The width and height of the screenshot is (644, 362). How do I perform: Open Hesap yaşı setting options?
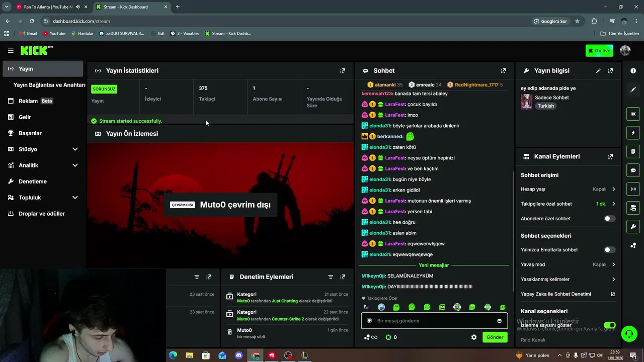pyautogui.click(x=568, y=189)
